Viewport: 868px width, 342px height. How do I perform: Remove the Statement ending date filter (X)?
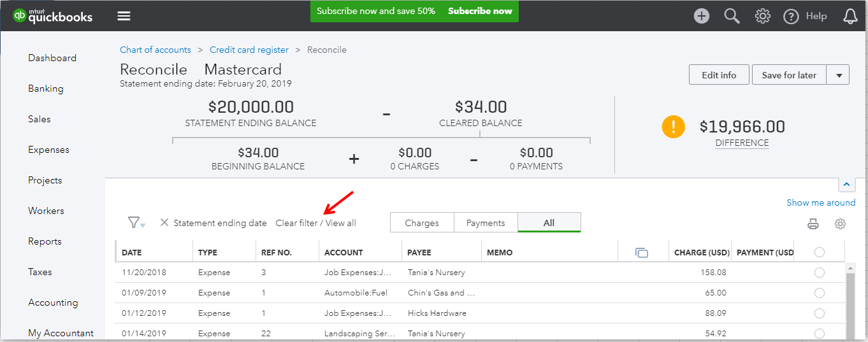164,223
